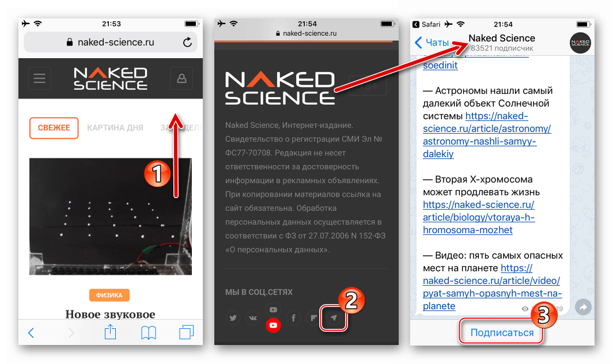The height and width of the screenshot is (364, 613).
Task: Open Safari bookmarks book icon
Action: (149, 333)
